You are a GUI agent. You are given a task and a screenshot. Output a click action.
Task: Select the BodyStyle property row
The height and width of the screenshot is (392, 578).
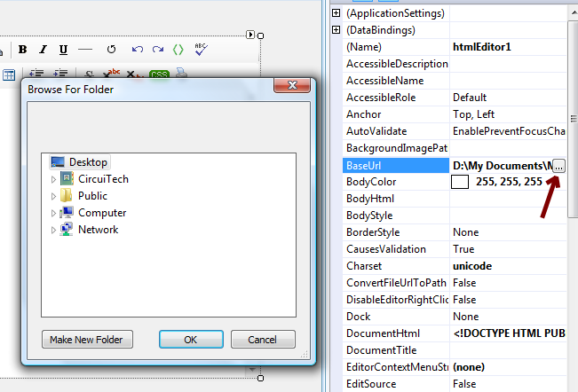(x=455, y=216)
